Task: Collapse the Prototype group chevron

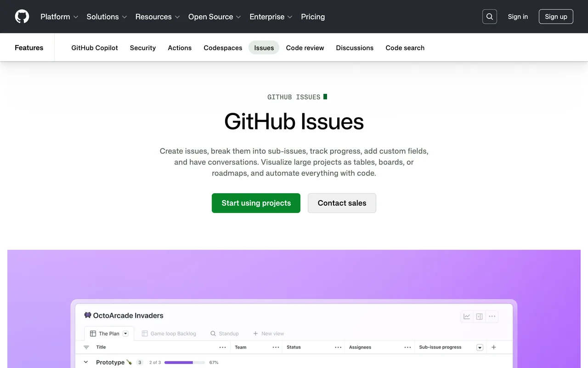Action: 86,362
